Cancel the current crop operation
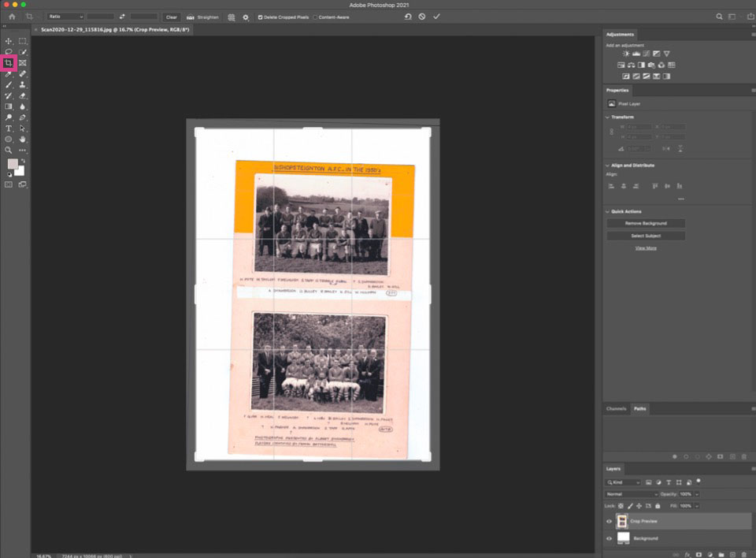756x558 pixels. click(x=422, y=17)
